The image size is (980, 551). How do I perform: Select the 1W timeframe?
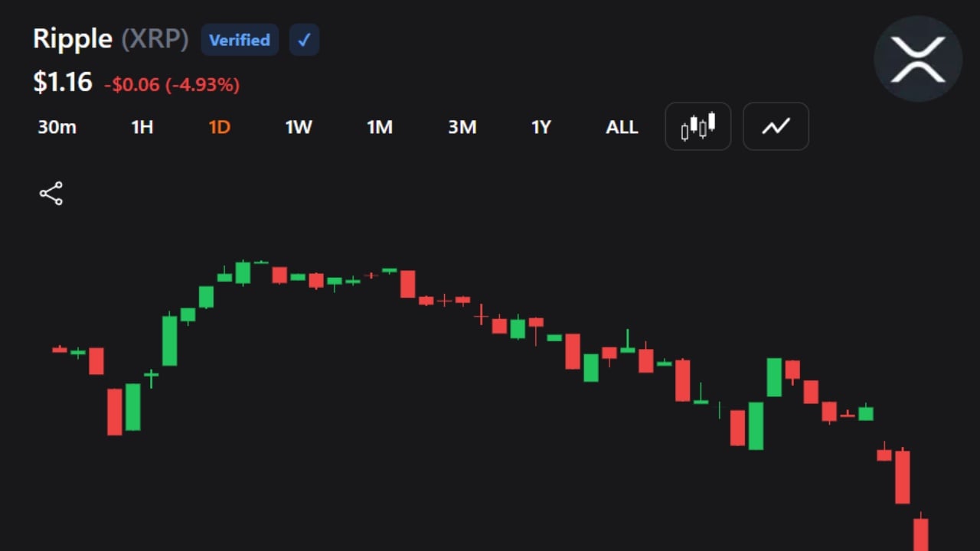[299, 127]
